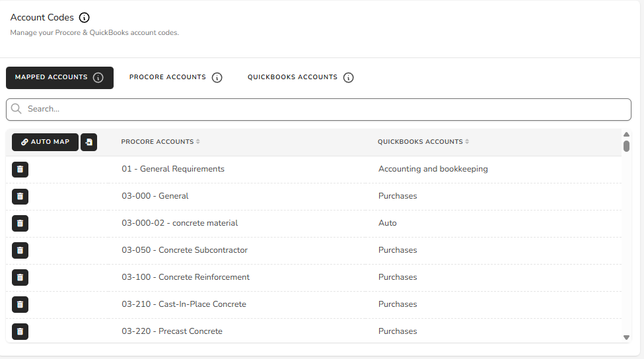Image resolution: width=644 pixels, height=359 pixels.
Task: Switch to the Procore Accounts tab
Action: click(168, 77)
